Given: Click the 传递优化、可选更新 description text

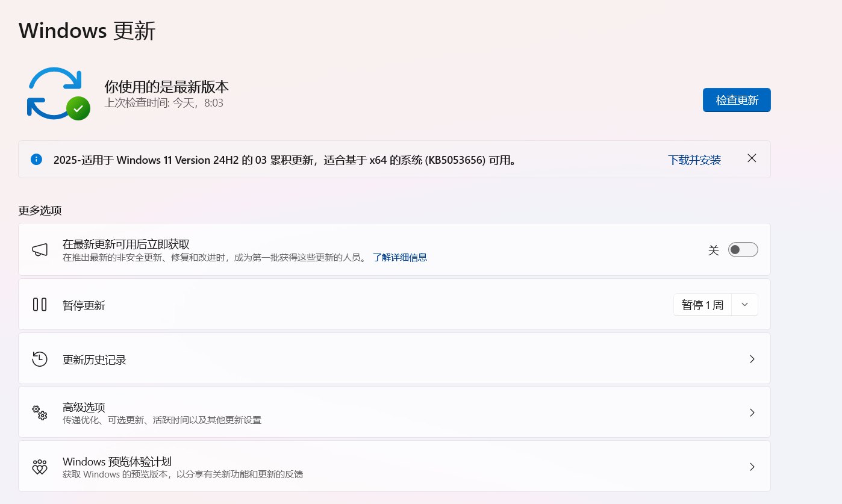Looking at the screenshot, I should (162, 420).
